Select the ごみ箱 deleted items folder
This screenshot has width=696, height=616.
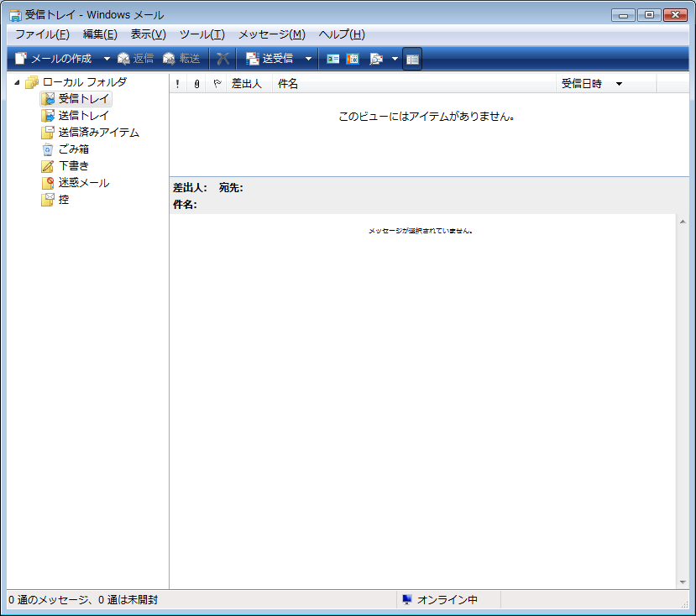click(74, 149)
